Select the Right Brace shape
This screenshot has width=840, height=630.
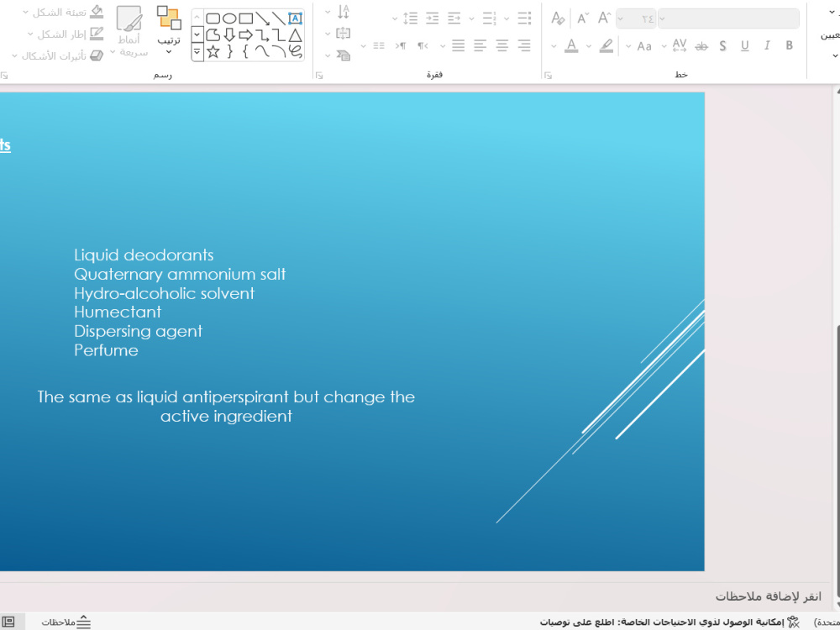pyautogui.click(x=229, y=51)
